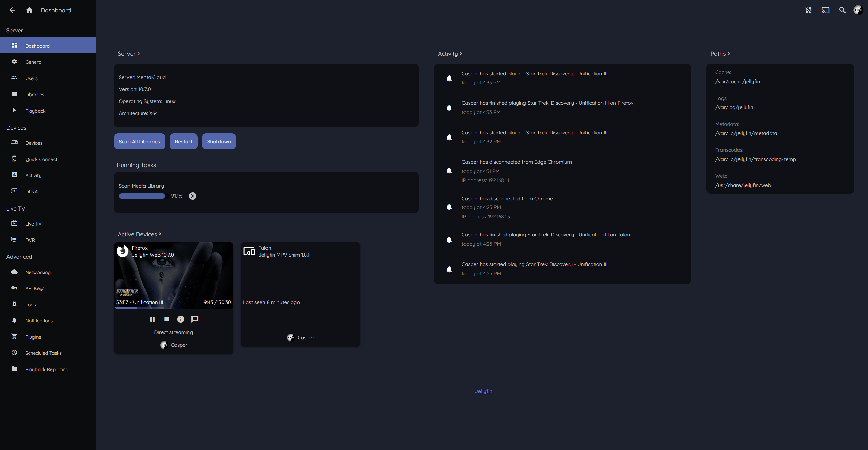
Task: Click the Scan Media Library progress bar
Action: click(142, 196)
